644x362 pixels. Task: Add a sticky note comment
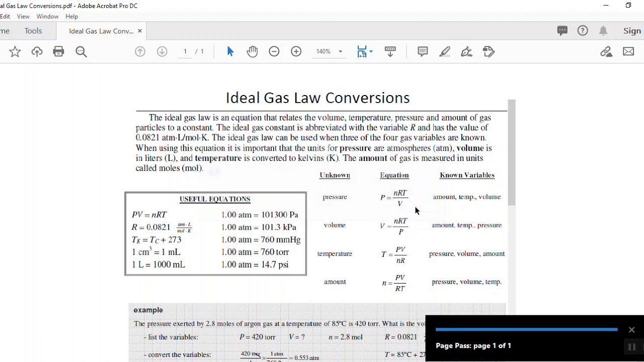(x=423, y=51)
